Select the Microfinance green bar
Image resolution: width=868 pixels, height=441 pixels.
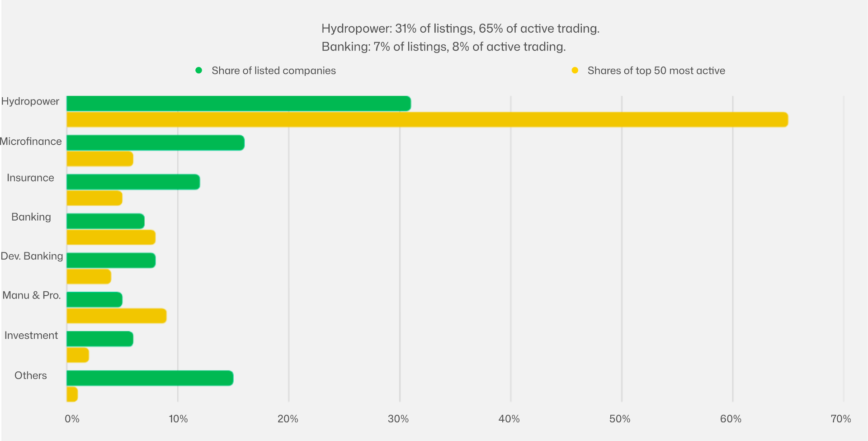click(155, 143)
